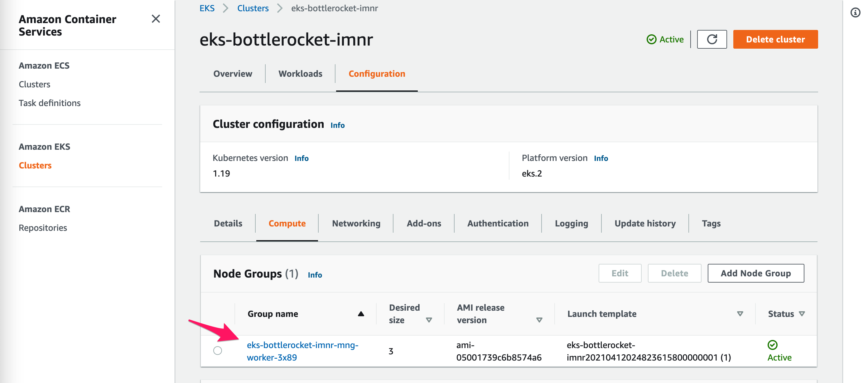
Task: Open the Update history tab
Action: click(644, 223)
